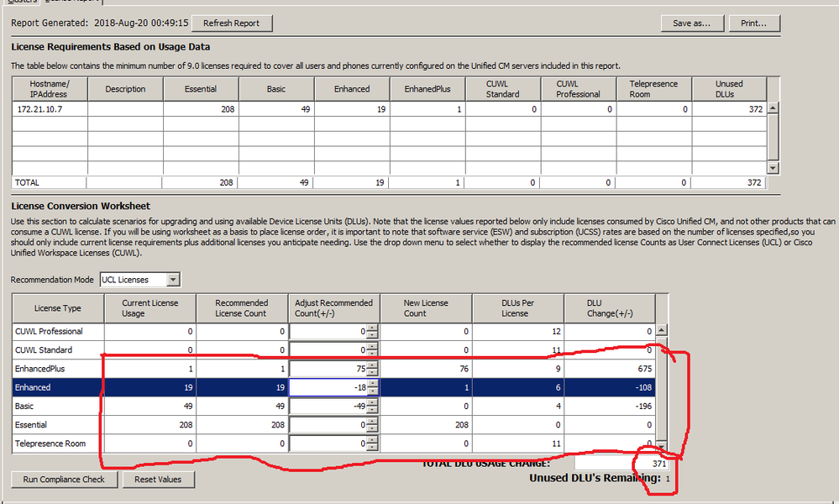This screenshot has width=839, height=504.
Task: Click adjust count field in Enhanced row
Action: [328, 387]
